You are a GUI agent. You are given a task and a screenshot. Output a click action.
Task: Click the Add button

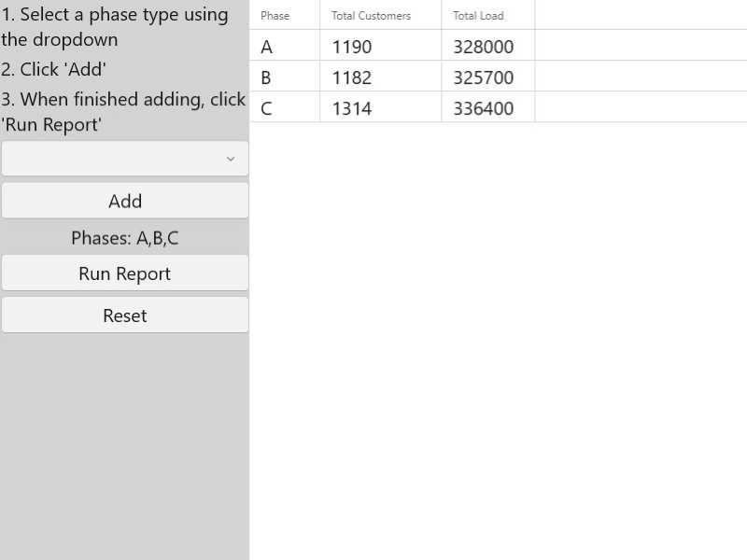click(124, 200)
